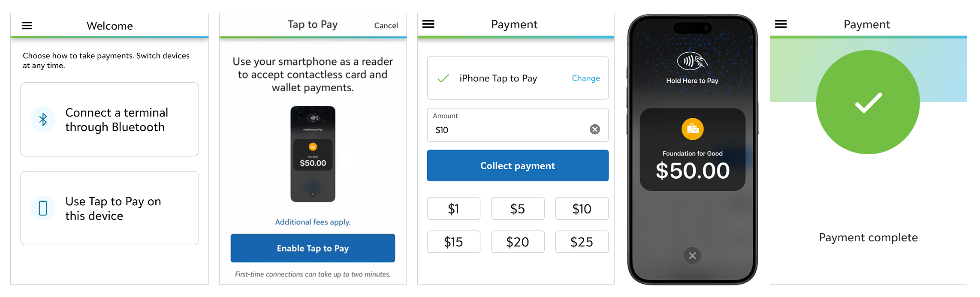Click the green payment complete circle
This screenshot has height=297, width=980.
[867, 102]
